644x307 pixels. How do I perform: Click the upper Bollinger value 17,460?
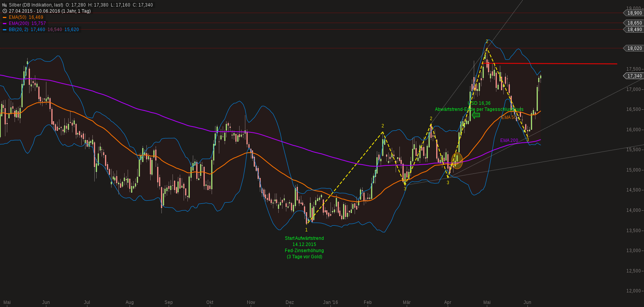tap(38, 30)
